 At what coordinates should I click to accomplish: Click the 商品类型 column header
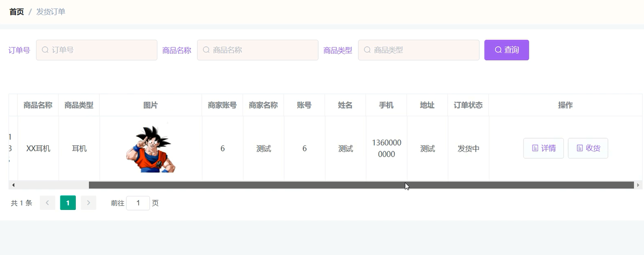[79, 105]
